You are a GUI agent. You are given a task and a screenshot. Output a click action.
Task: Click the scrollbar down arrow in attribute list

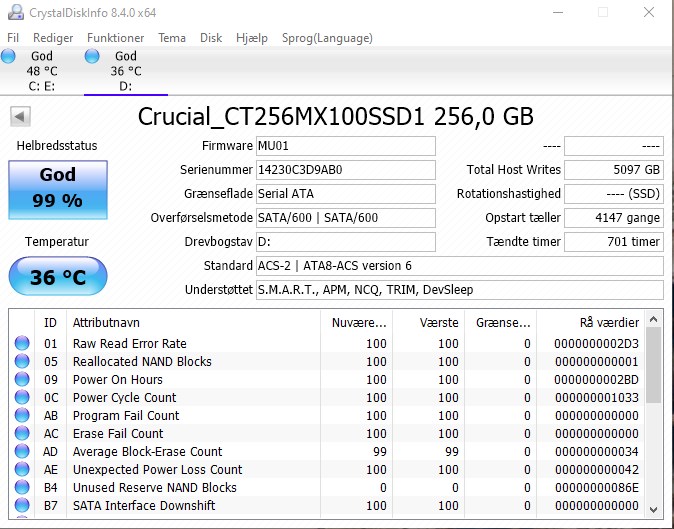653,510
